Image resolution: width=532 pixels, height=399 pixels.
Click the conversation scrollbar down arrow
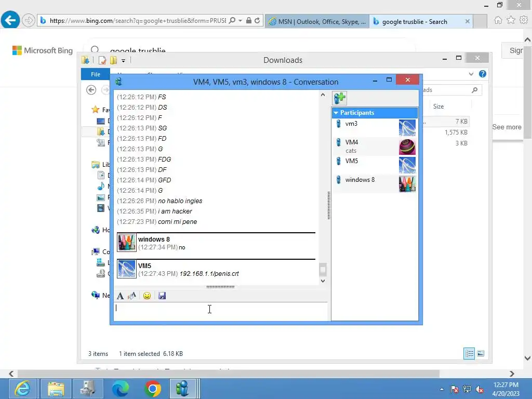point(323,281)
